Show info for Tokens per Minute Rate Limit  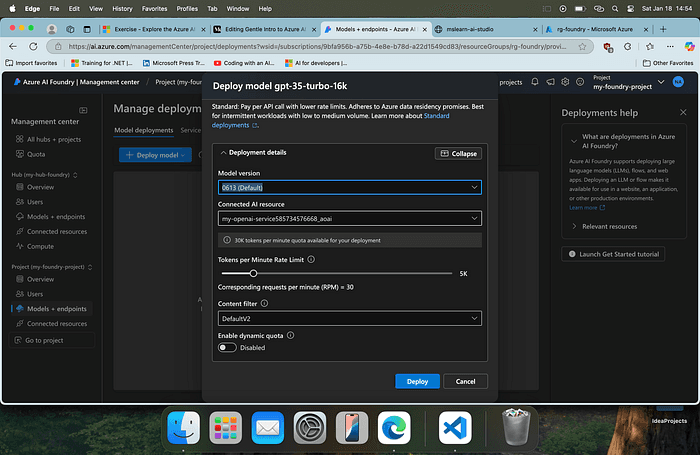pyautogui.click(x=311, y=259)
